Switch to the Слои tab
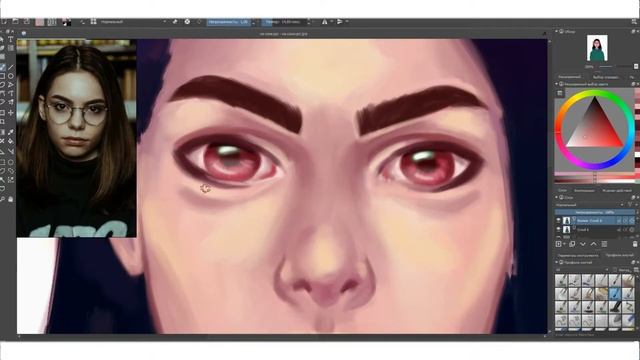The image size is (640, 360). (562, 191)
